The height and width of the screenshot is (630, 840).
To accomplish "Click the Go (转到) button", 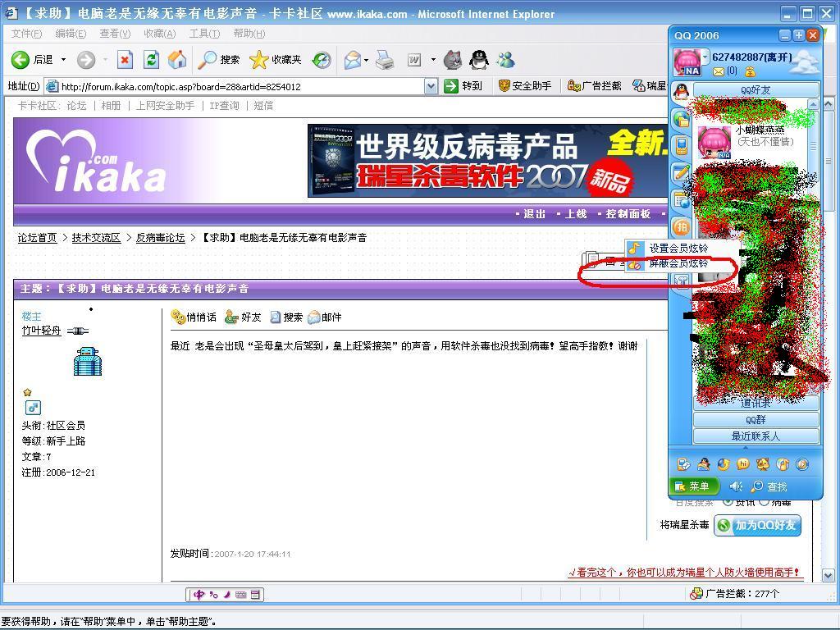I will pos(463,85).
